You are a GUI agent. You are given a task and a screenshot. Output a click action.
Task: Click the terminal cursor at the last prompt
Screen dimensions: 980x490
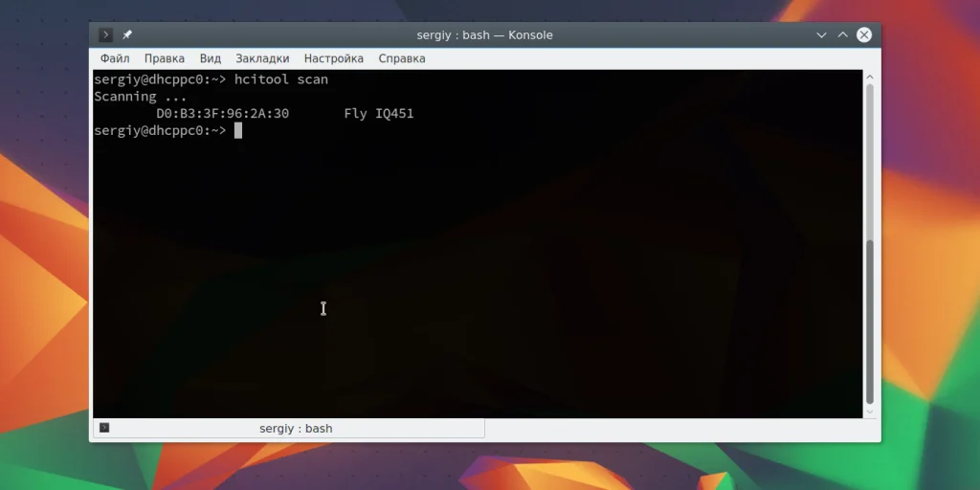click(x=238, y=130)
